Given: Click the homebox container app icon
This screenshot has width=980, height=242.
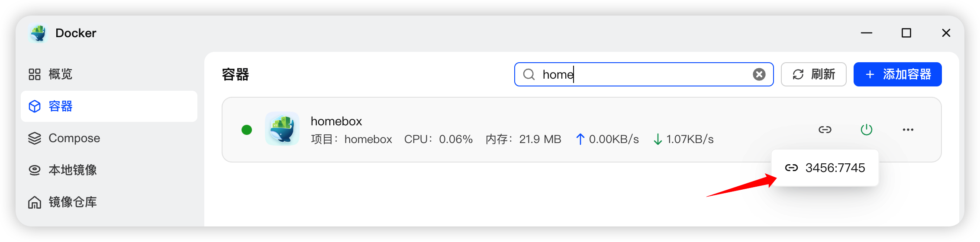Looking at the screenshot, I should click(282, 129).
